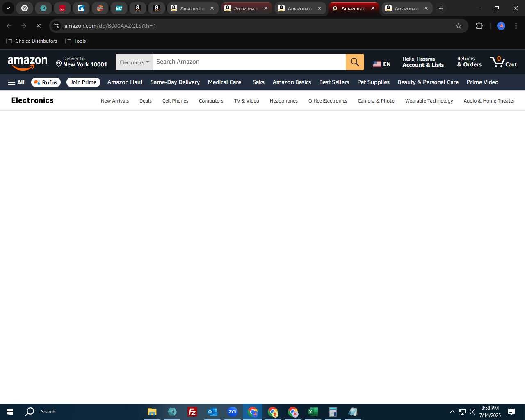
Task: Open the Tools bookmark folder
Action: [x=75, y=41]
